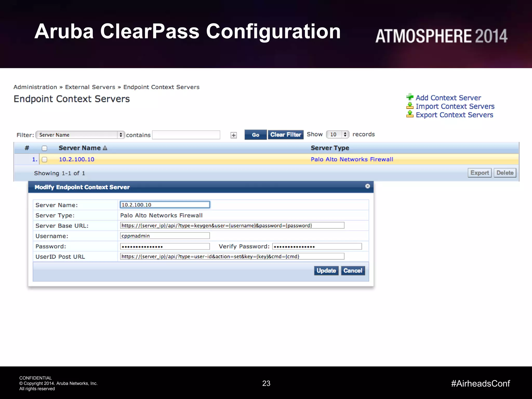Click the Go filter button

pyautogui.click(x=256, y=135)
